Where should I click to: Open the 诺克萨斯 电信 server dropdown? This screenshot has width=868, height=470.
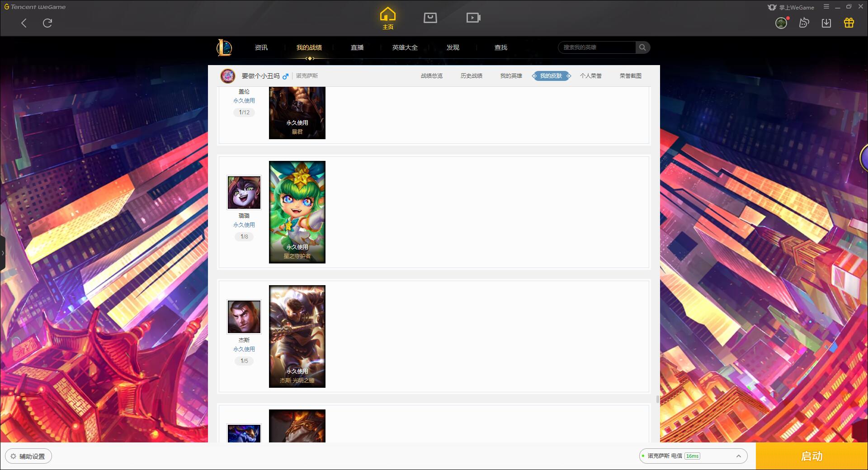(x=693, y=456)
